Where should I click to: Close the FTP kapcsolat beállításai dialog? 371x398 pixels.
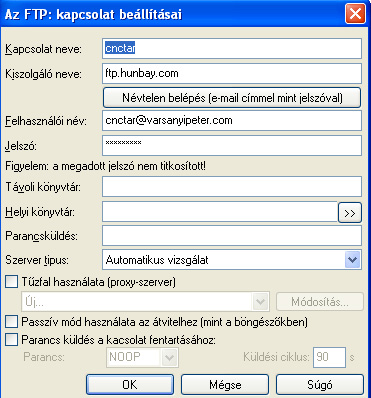click(355, 14)
